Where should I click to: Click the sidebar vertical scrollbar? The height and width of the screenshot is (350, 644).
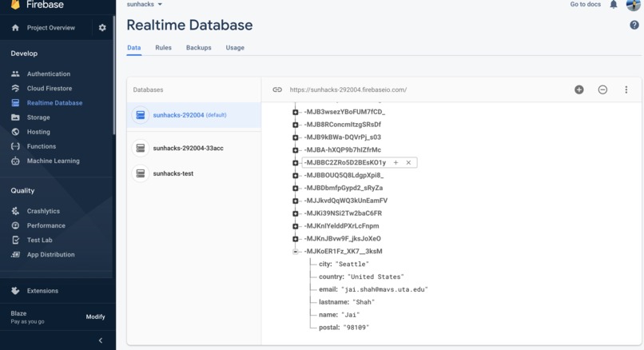[x=114, y=74]
